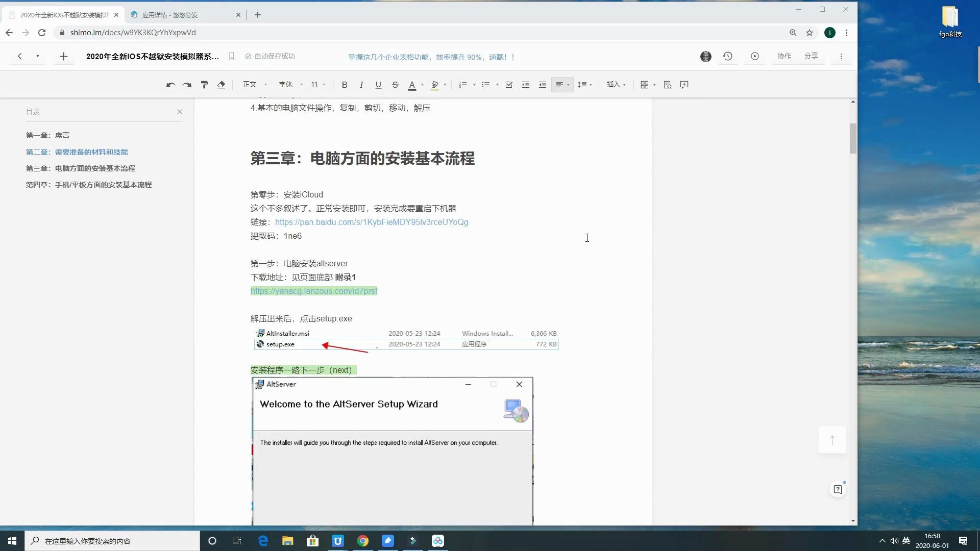The width and height of the screenshot is (980, 551).
Task: Redo the last action
Action: (187, 85)
